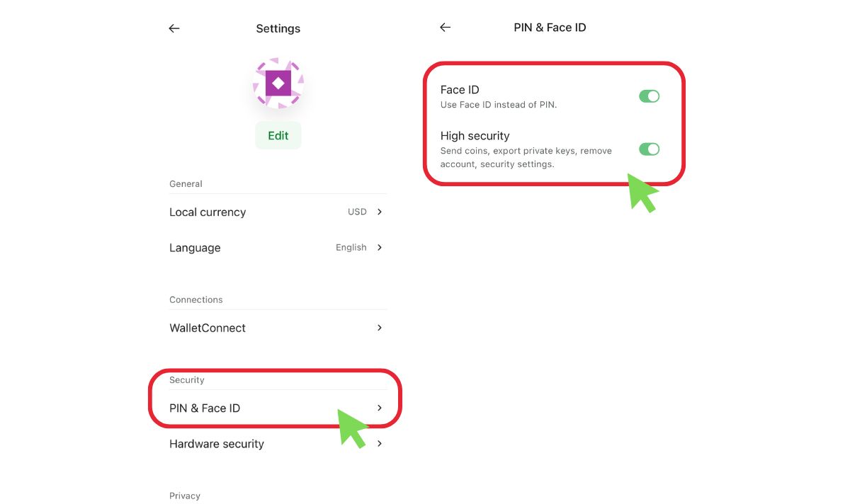Enable Face ID instead of PIN
The image size is (850, 504).
point(649,96)
